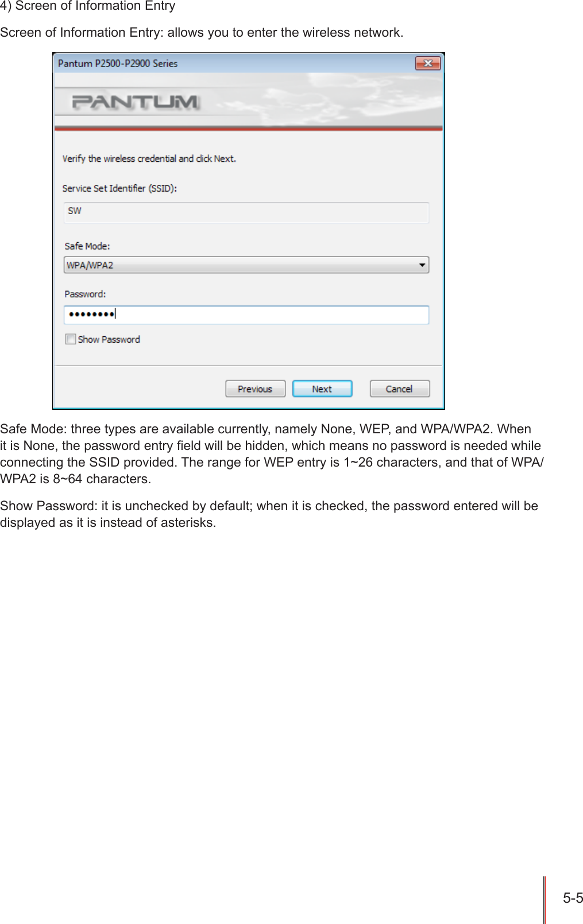Click the Show Password label text

point(109,339)
